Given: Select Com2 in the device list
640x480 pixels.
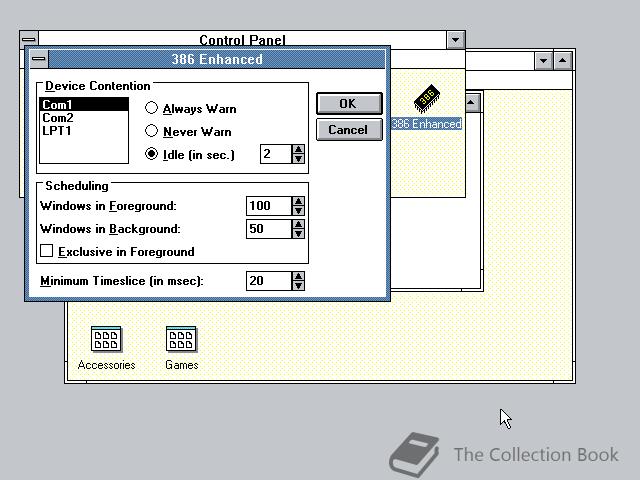Looking at the screenshot, I should pos(84,118).
